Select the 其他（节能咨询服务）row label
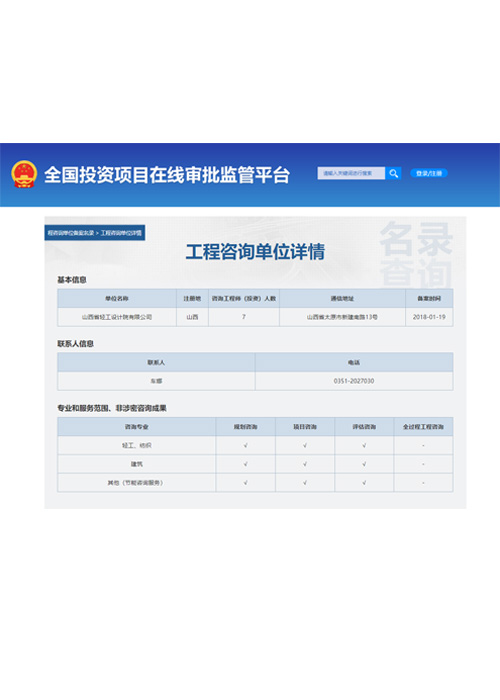Image resolution: width=500 pixels, height=700 pixels. click(136, 483)
